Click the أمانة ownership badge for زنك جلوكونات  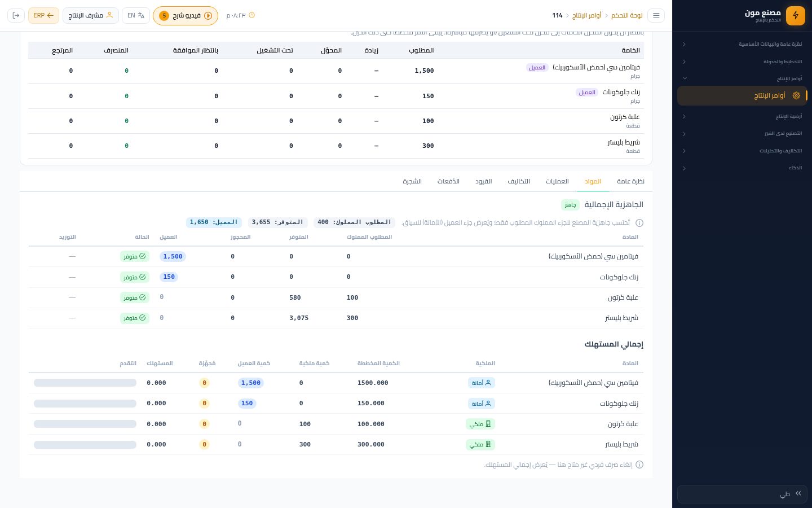482,404
